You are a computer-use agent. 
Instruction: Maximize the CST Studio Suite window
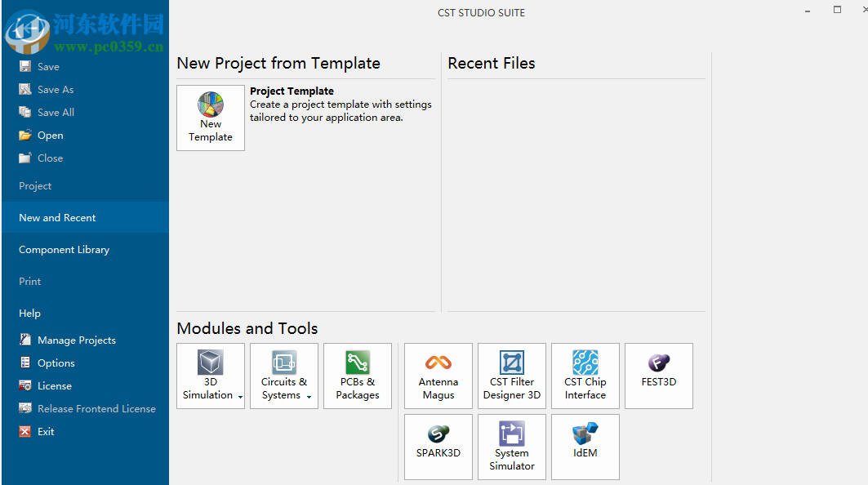(837, 10)
